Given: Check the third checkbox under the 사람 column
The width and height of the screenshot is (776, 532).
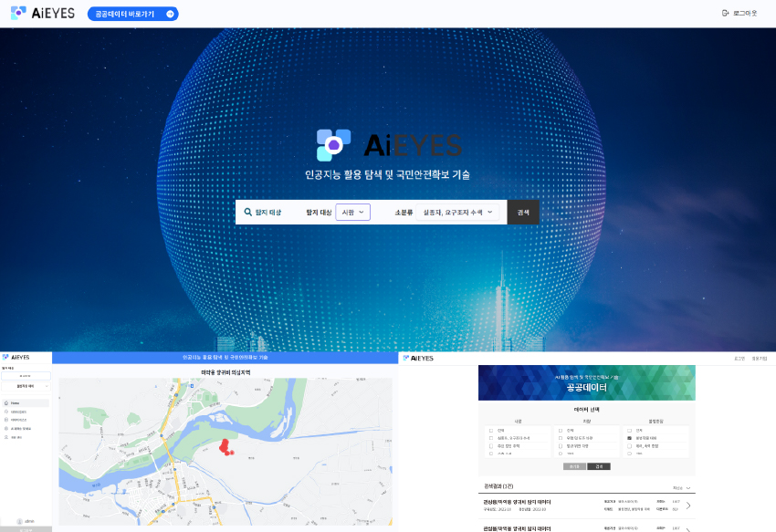Looking at the screenshot, I should (491, 446).
